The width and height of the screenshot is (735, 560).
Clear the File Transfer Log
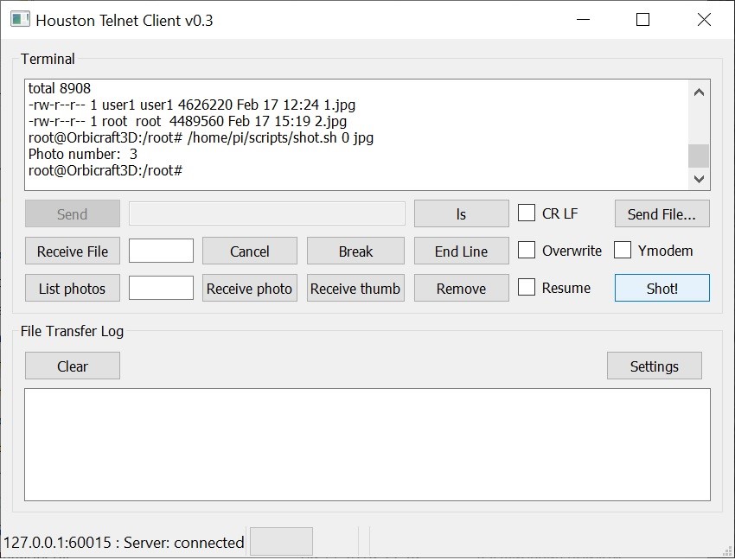point(73,366)
